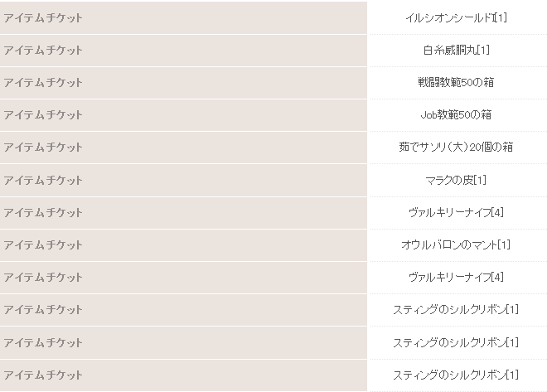Click the first ヴァルキリーナイフ[4] entry

[456, 212]
